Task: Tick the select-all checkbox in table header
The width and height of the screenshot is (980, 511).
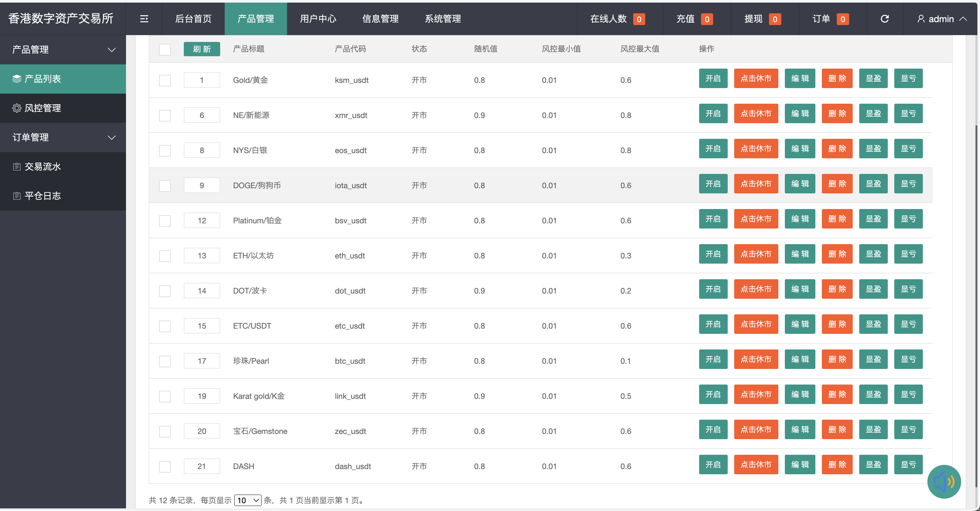Action: [165, 49]
